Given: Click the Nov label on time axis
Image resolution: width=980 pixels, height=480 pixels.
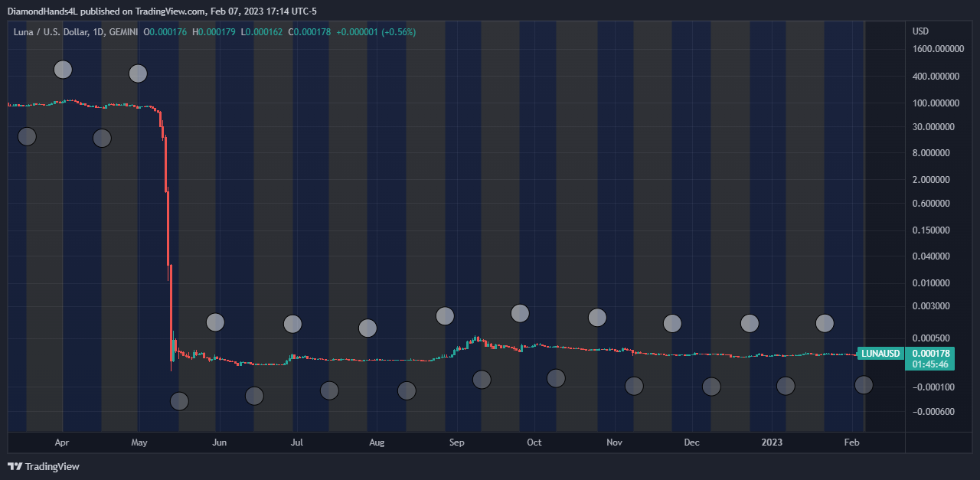Looking at the screenshot, I should [614, 442].
